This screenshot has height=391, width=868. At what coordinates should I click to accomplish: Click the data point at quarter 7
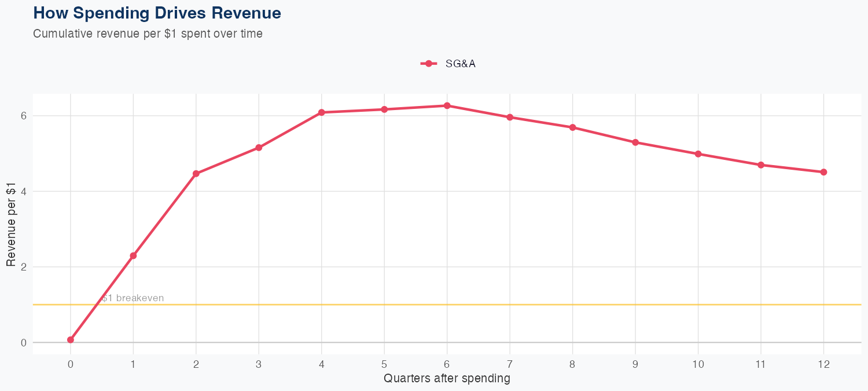coord(510,117)
